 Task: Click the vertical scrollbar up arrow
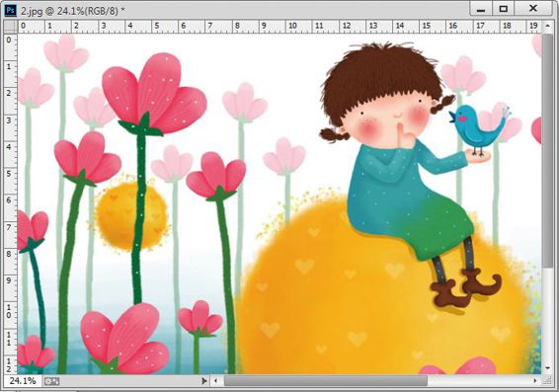click(547, 26)
